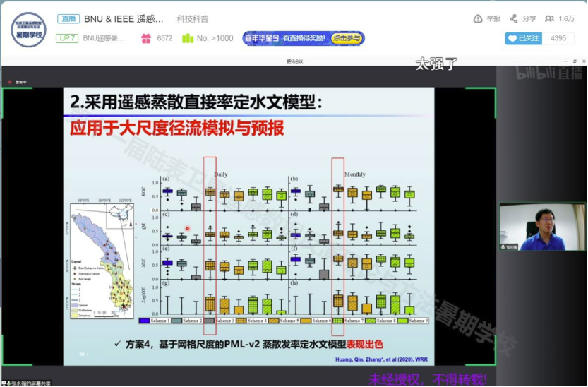Open the 暑期学校 channel avatar
This screenshot has height=387, width=588.
[28, 29]
